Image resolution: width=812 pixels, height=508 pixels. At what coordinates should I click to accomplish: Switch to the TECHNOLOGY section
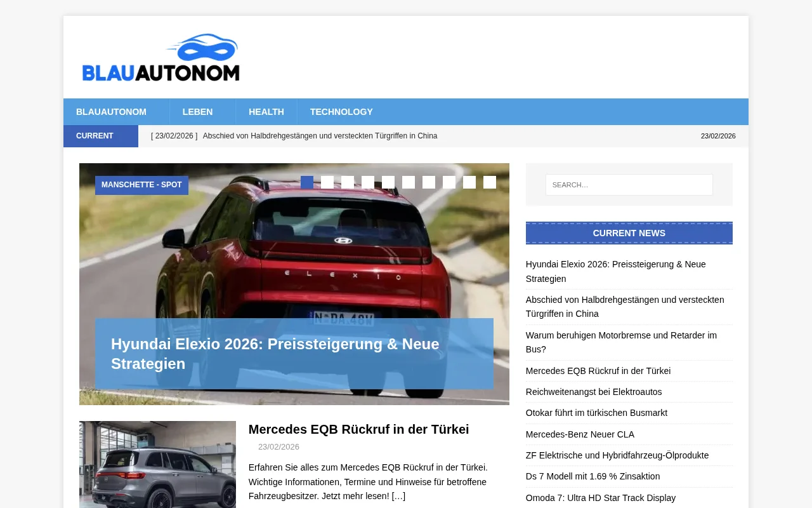click(x=341, y=112)
